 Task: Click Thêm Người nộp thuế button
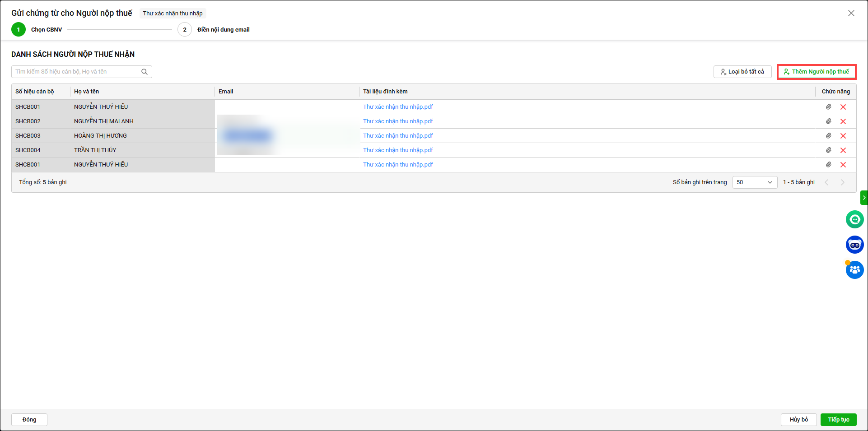click(816, 72)
